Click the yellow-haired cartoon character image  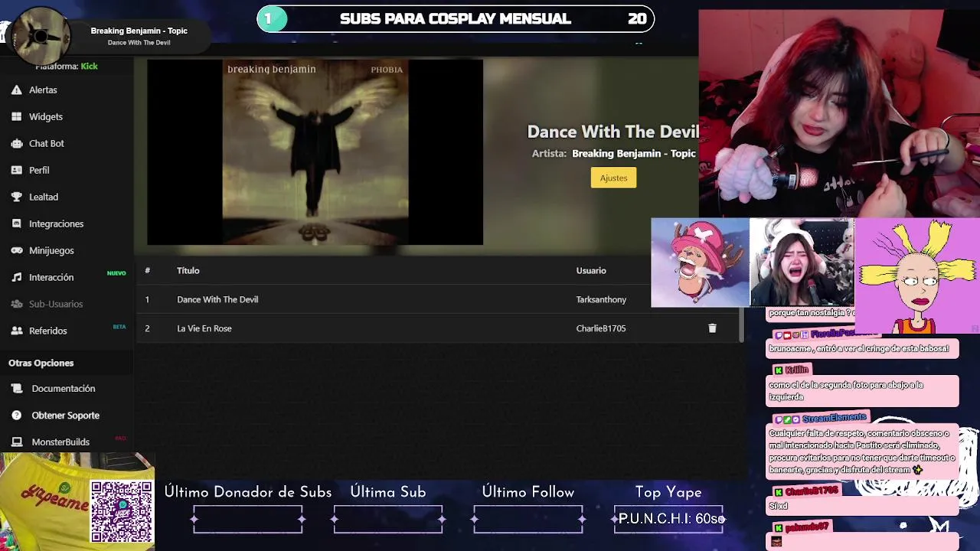tap(917, 275)
